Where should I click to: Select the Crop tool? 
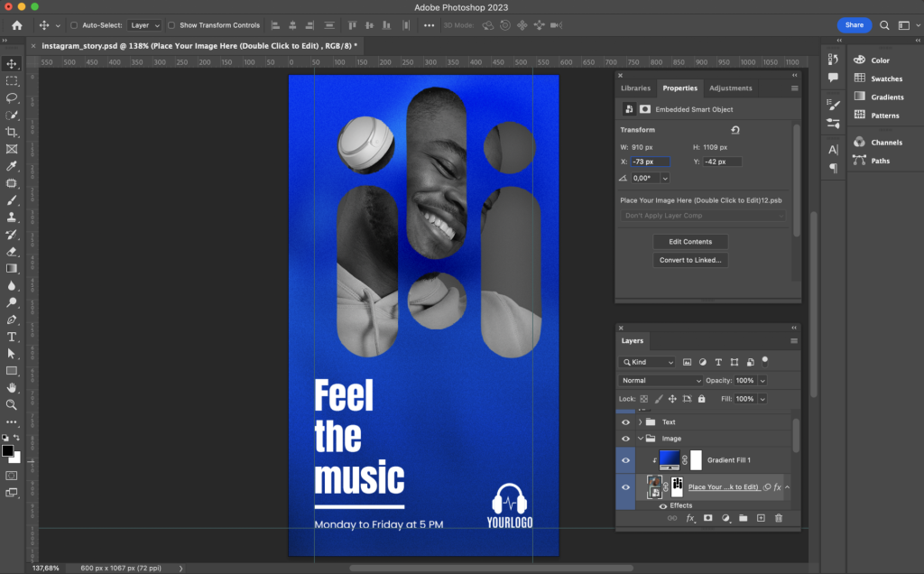(x=12, y=132)
